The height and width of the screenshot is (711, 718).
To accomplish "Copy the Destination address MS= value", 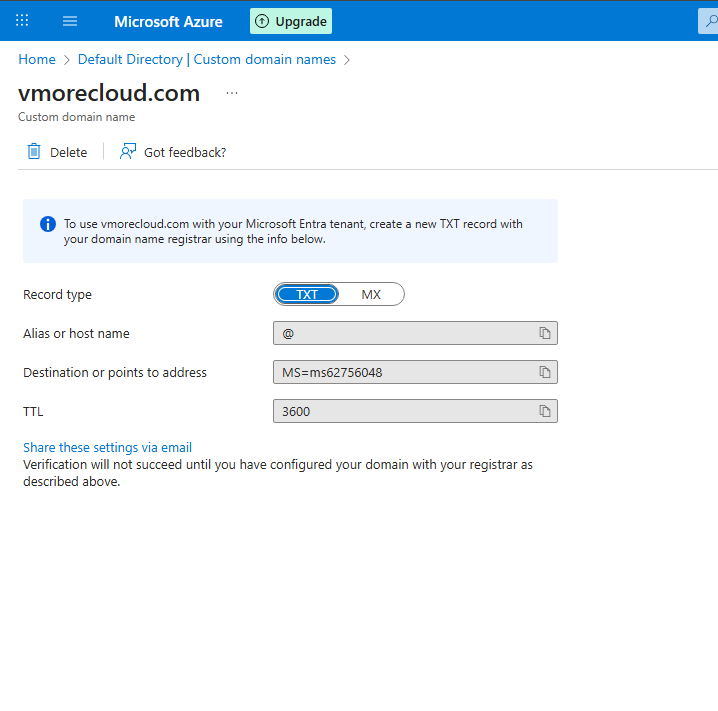I will pyautogui.click(x=545, y=372).
